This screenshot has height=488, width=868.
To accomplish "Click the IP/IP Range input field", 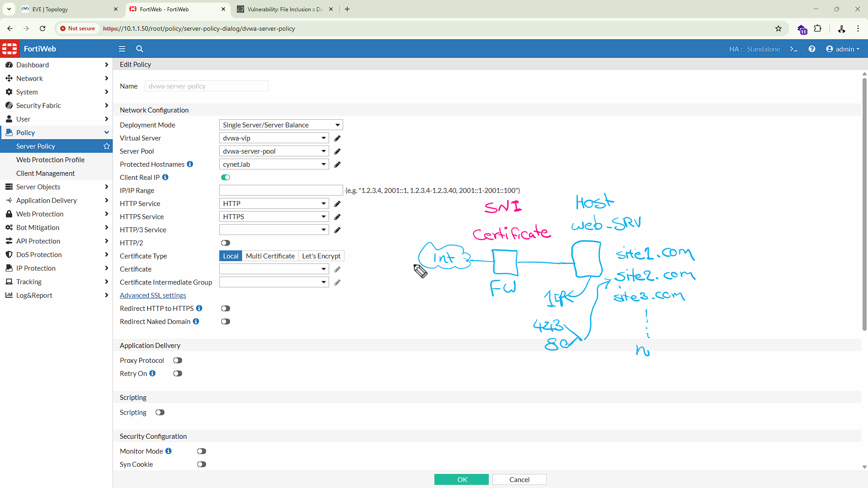I will click(281, 191).
